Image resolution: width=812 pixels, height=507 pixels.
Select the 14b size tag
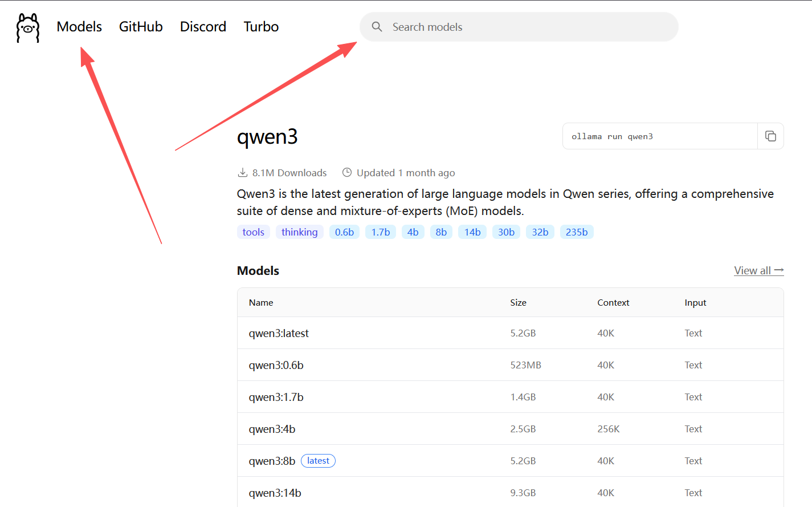[472, 232]
